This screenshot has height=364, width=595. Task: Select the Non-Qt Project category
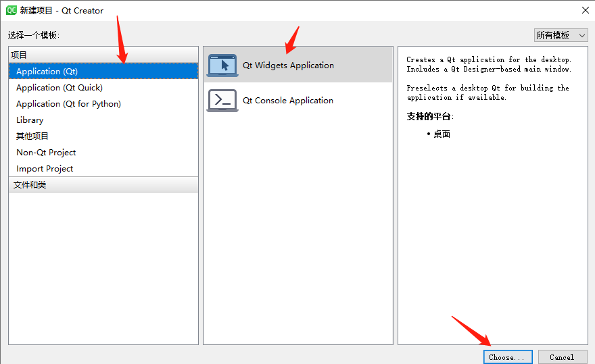pyautogui.click(x=103, y=153)
